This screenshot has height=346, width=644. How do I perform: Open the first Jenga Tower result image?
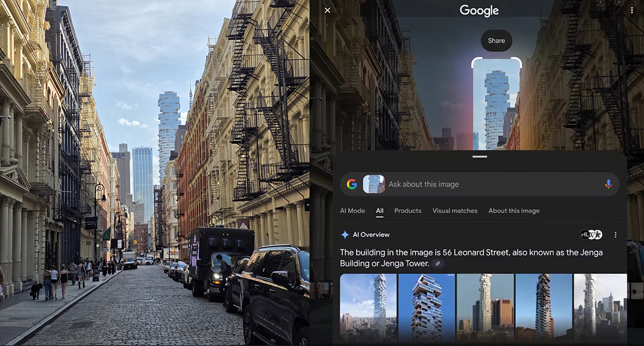tap(367, 307)
